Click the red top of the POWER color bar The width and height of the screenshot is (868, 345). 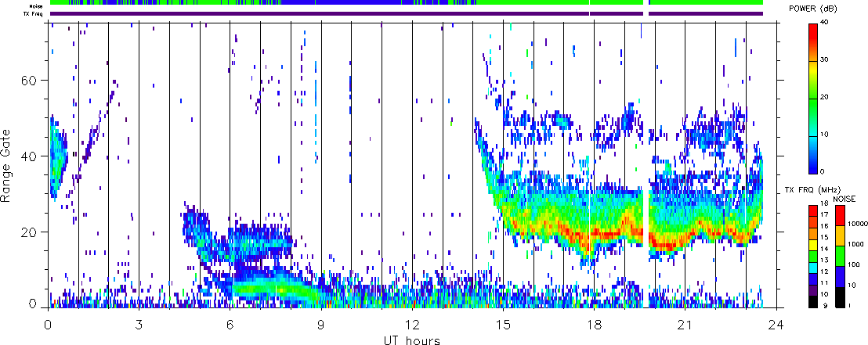pos(813,31)
